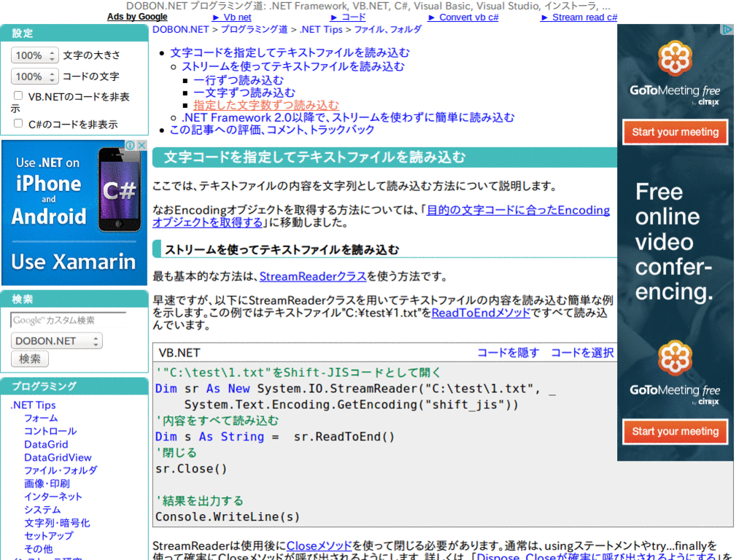Click the iPhone C# image in ad
The image size is (747, 560).
120,190
